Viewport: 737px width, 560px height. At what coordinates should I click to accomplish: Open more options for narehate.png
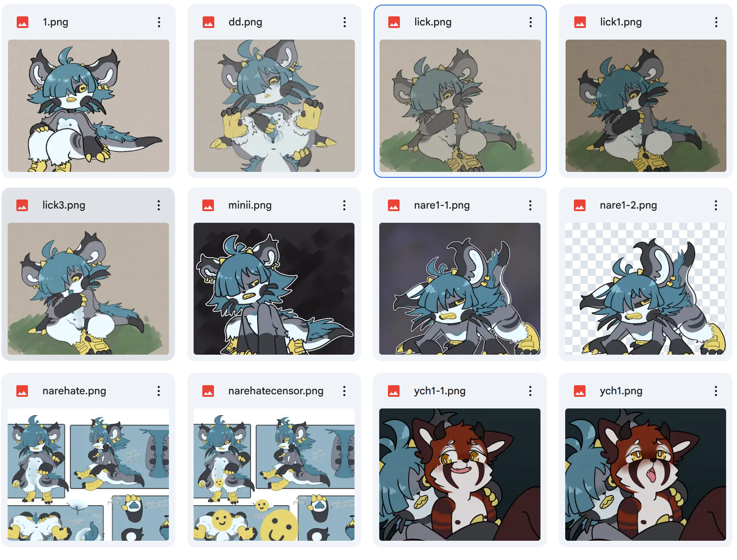pyautogui.click(x=159, y=391)
